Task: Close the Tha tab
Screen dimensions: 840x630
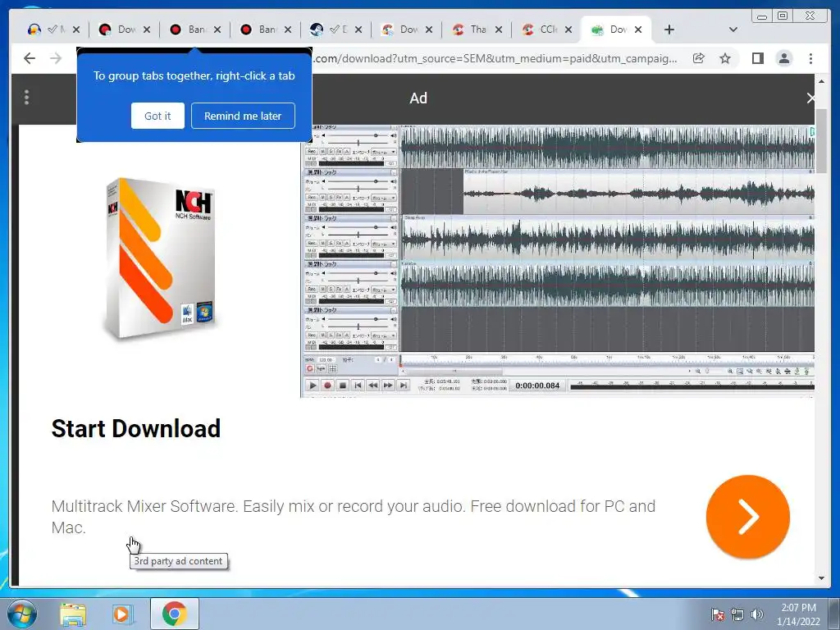Action: tap(498, 30)
